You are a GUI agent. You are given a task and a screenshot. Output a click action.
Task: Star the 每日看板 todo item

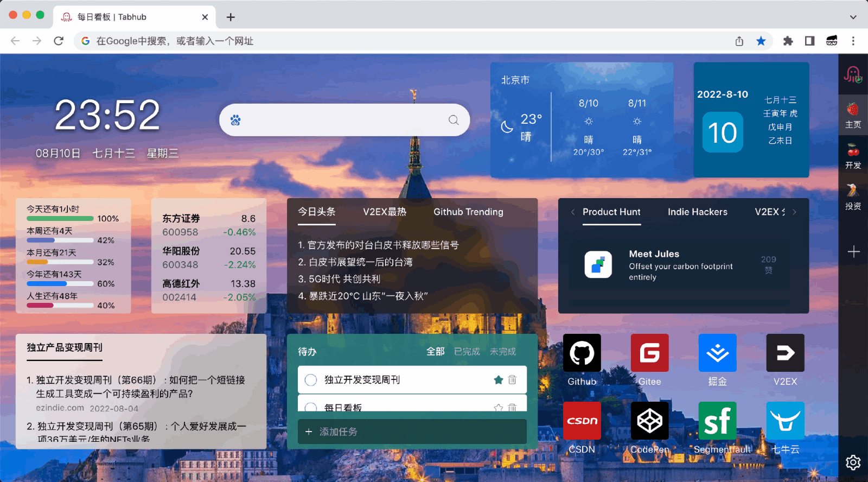tap(498, 408)
